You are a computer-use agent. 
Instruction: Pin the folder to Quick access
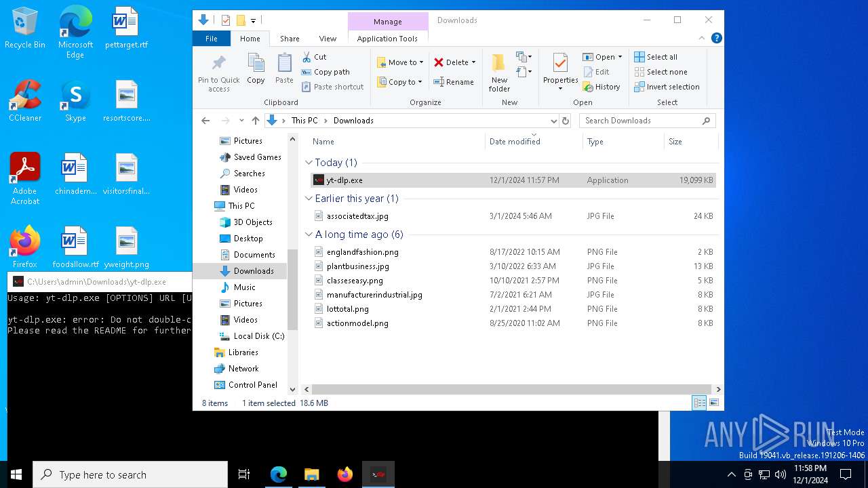218,73
